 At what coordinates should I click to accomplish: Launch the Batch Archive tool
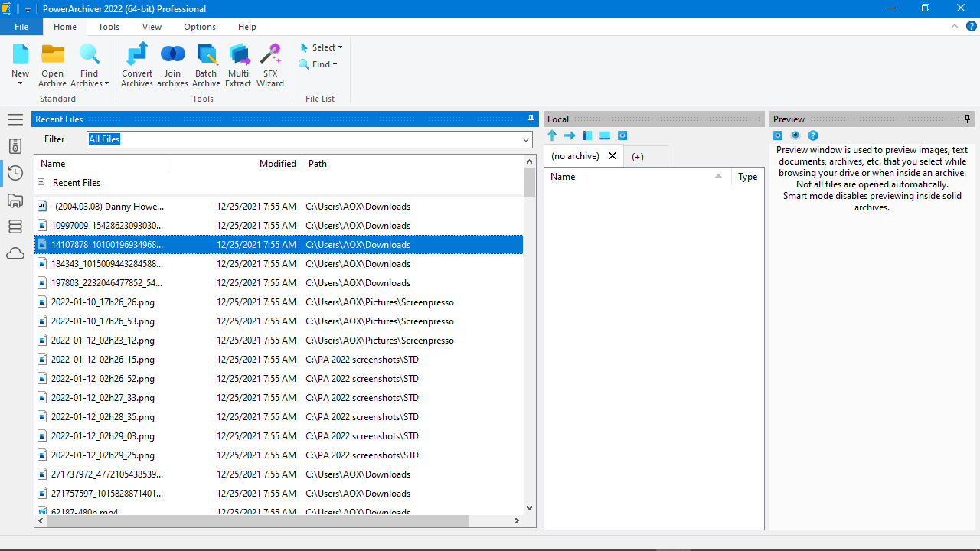pos(206,65)
